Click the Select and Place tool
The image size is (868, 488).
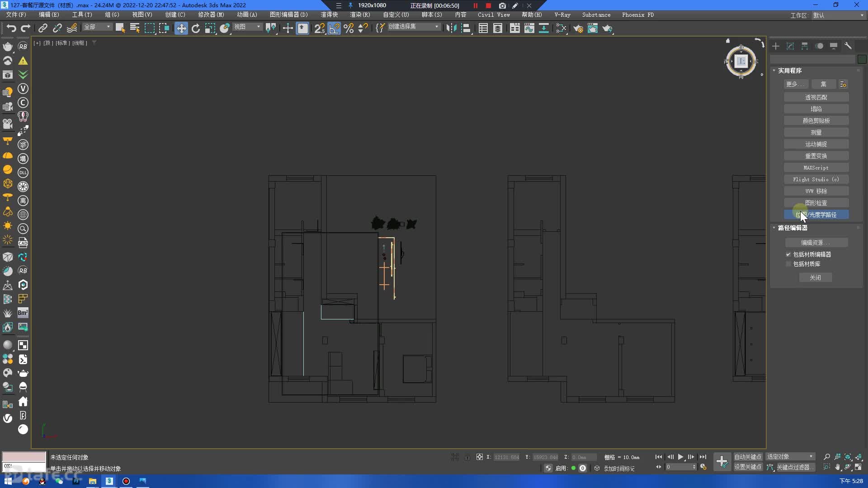coord(225,28)
